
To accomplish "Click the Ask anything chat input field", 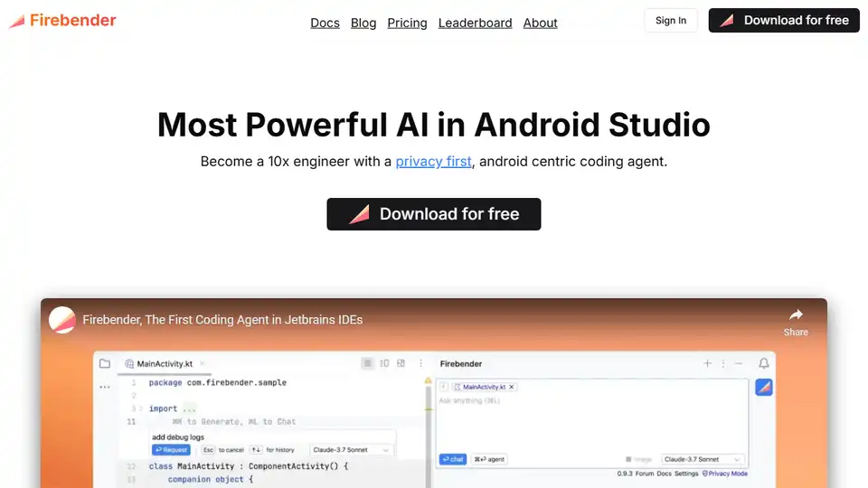I will (x=592, y=423).
